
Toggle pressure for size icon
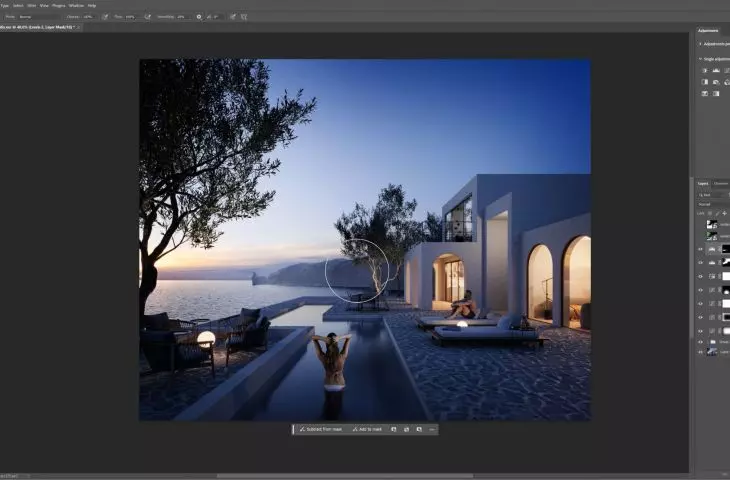(x=233, y=17)
